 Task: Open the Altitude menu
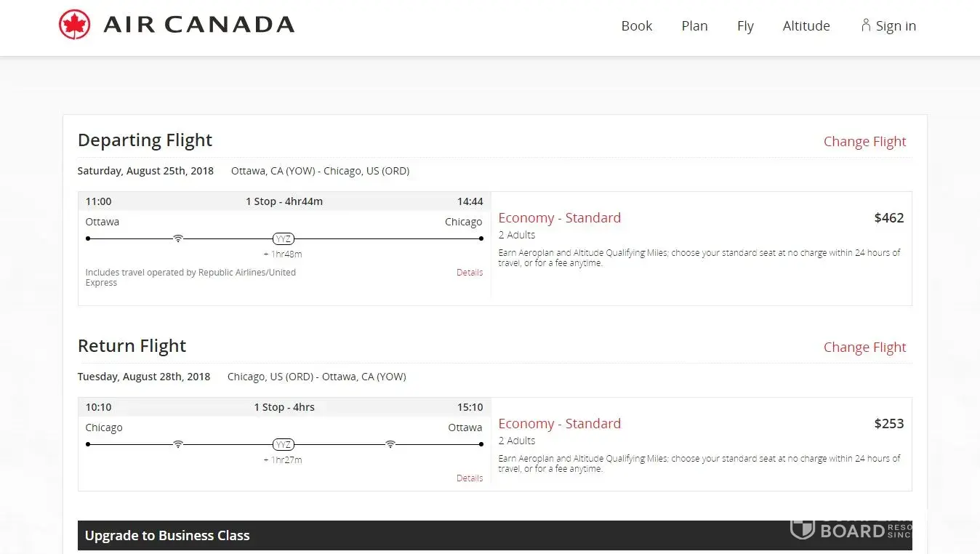point(806,26)
